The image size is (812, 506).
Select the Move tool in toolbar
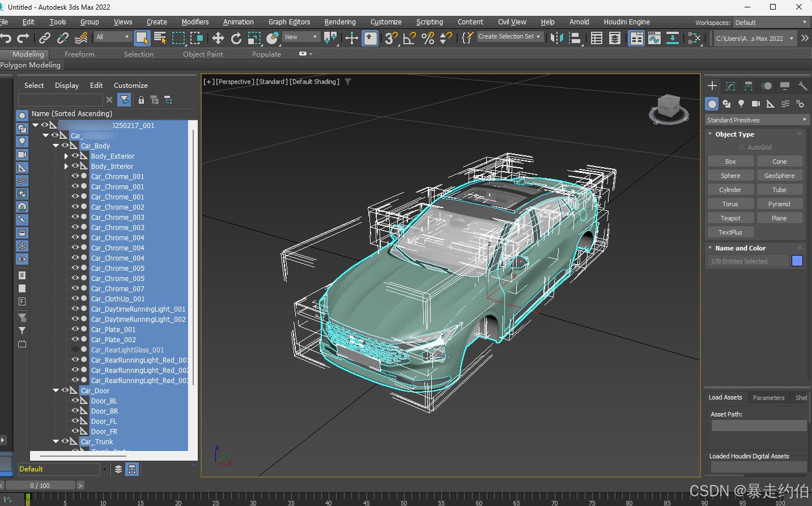(218, 38)
